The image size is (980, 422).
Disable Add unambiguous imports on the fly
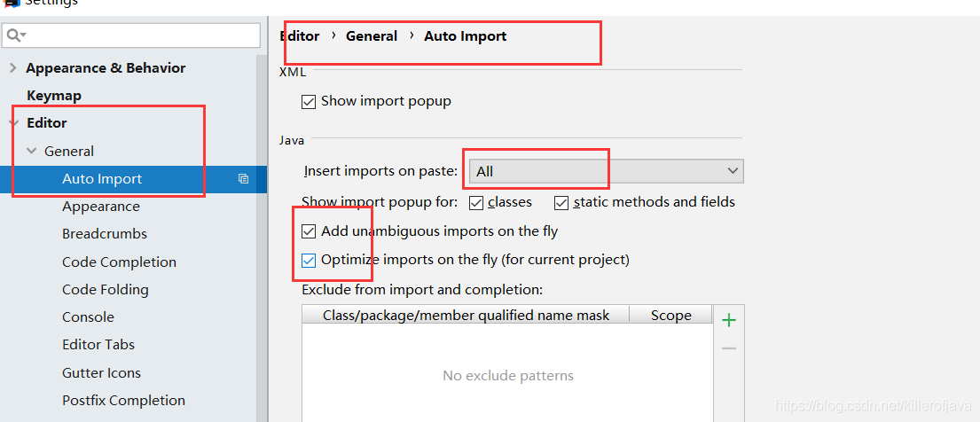point(309,232)
